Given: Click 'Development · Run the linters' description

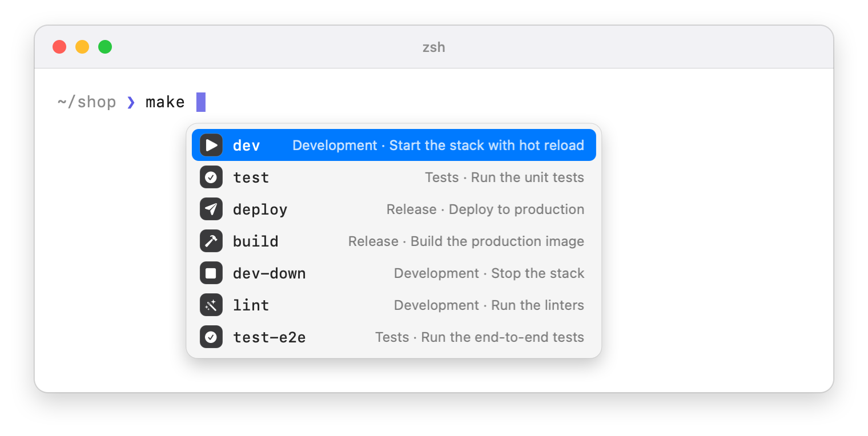Looking at the screenshot, I should [489, 305].
